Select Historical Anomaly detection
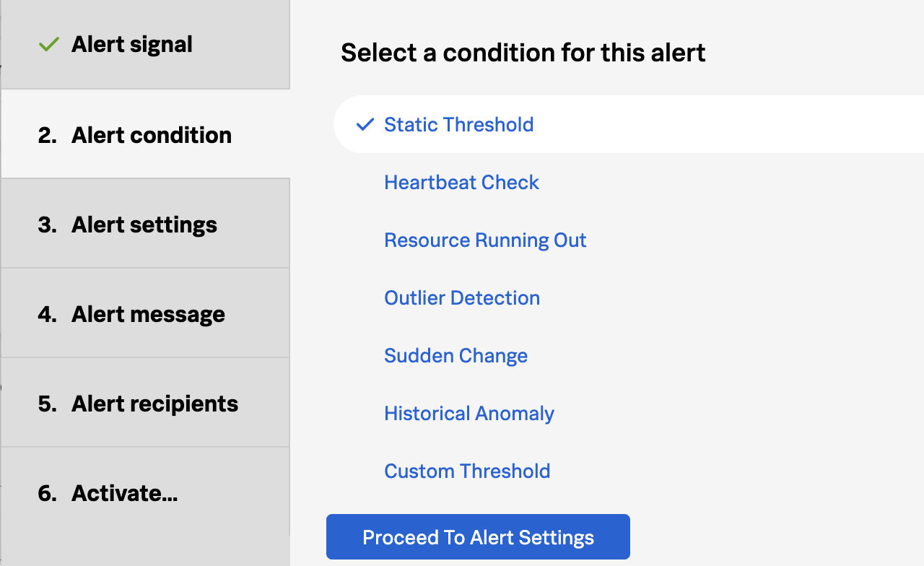This screenshot has width=924, height=566. point(468,413)
